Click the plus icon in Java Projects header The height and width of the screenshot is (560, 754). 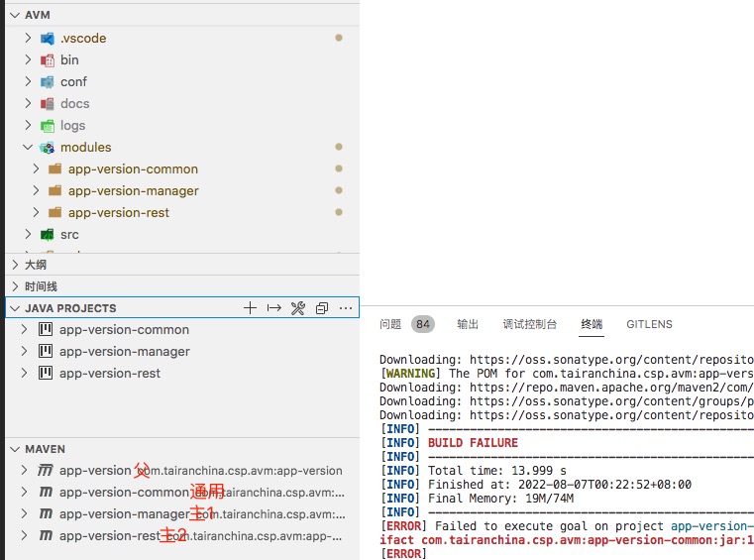(x=250, y=308)
